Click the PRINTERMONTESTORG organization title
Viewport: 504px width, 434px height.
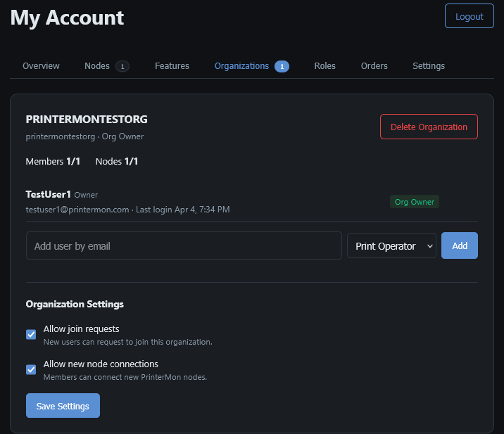[87, 120]
